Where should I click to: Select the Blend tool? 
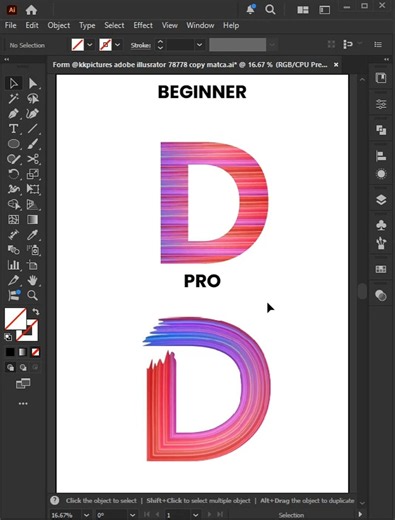coord(14,250)
